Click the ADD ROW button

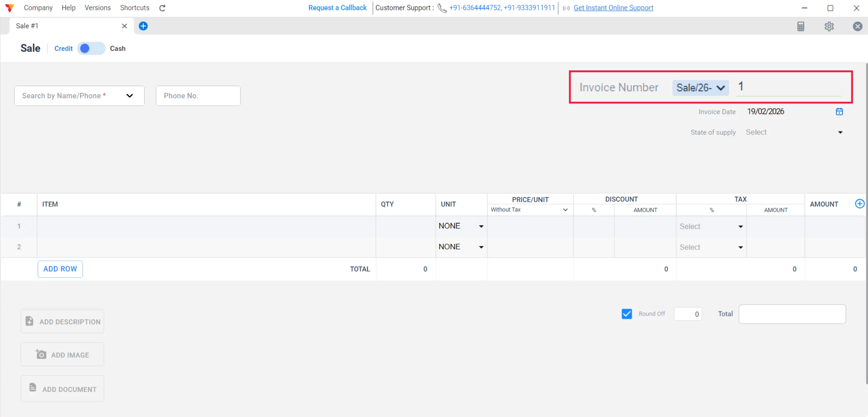60,269
